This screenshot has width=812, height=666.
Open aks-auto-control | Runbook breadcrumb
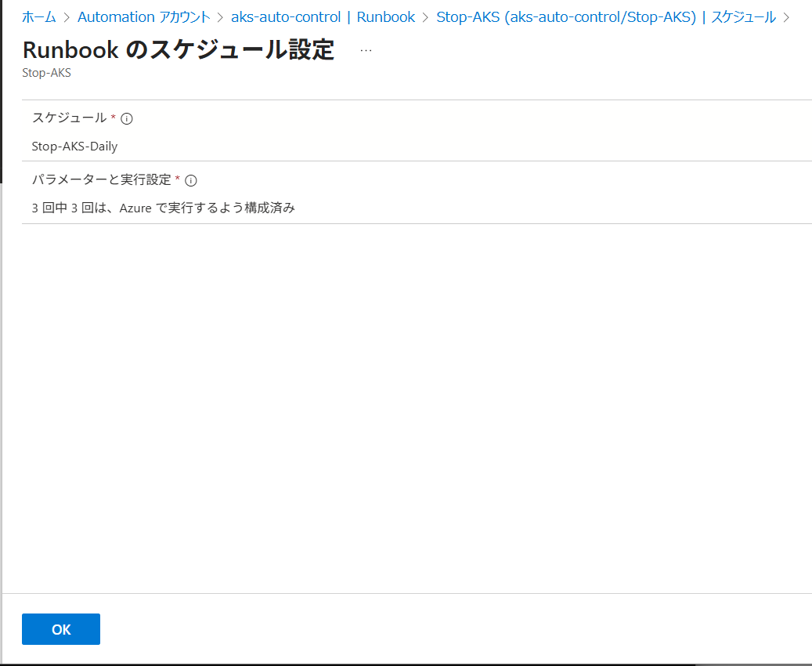pos(323,17)
